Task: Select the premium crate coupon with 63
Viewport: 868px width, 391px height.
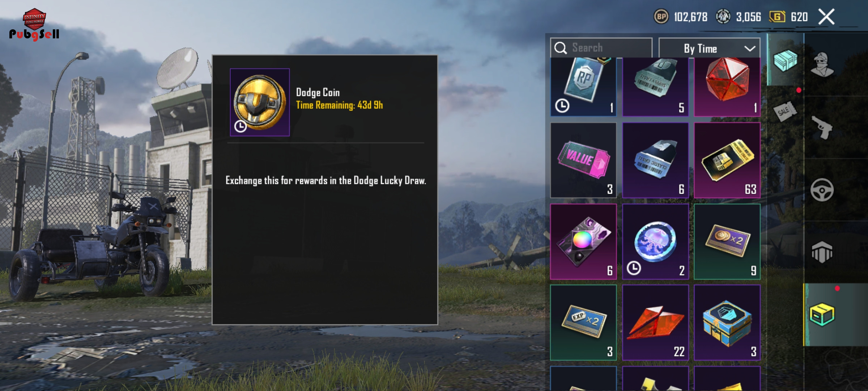Action: click(727, 160)
